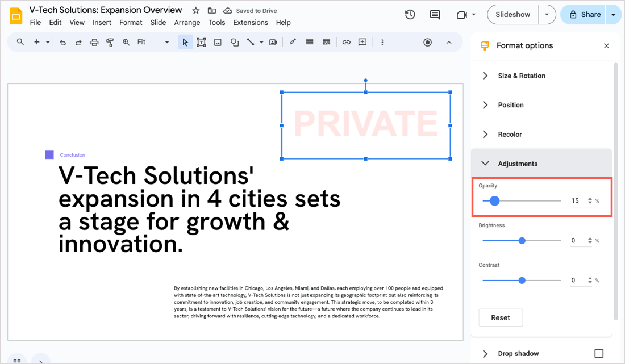Viewport: 625px width, 364px height.
Task: Star the presentation
Action: coord(195,11)
